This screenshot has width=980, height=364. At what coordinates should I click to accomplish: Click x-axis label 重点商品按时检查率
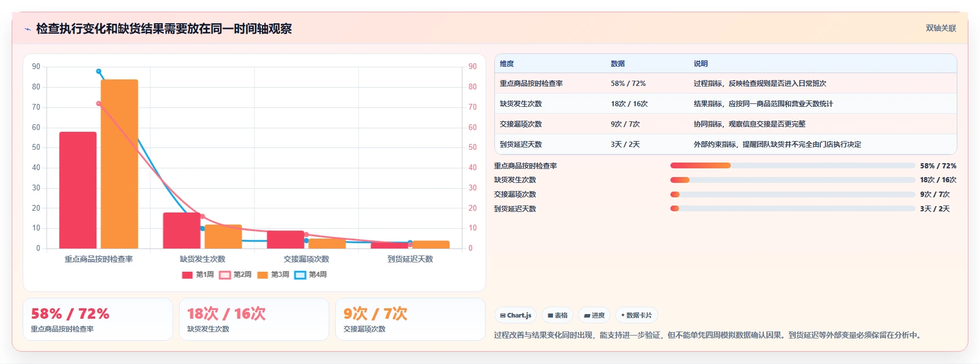[x=99, y=259]
